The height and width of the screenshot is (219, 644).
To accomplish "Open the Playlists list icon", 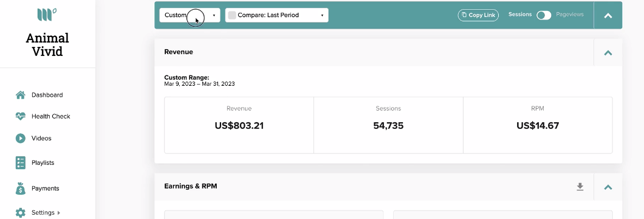I will tap(21, 162).
